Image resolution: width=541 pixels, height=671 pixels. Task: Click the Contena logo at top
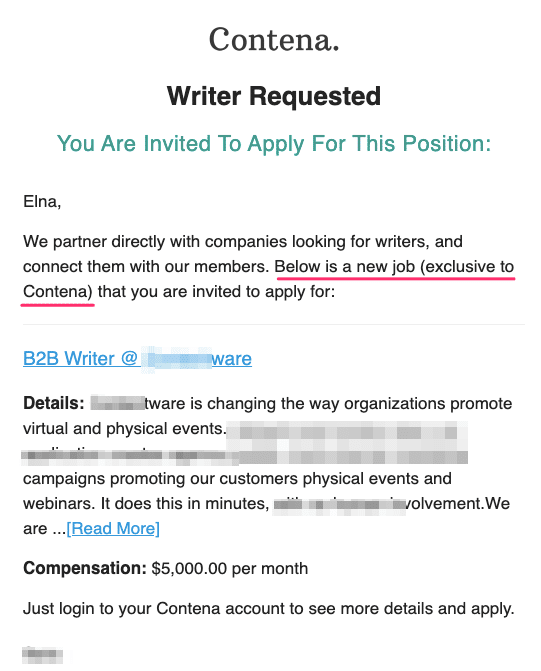(274, 40)
